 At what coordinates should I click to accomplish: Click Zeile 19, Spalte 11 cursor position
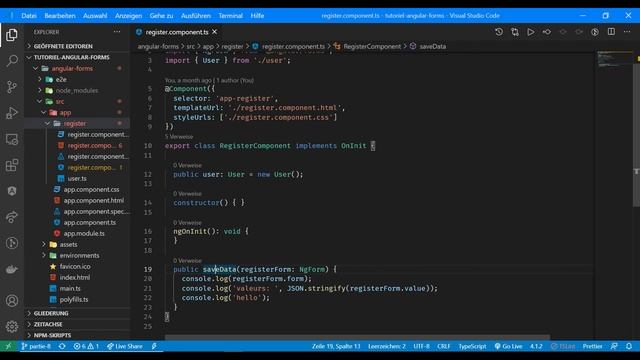[336, 346]
